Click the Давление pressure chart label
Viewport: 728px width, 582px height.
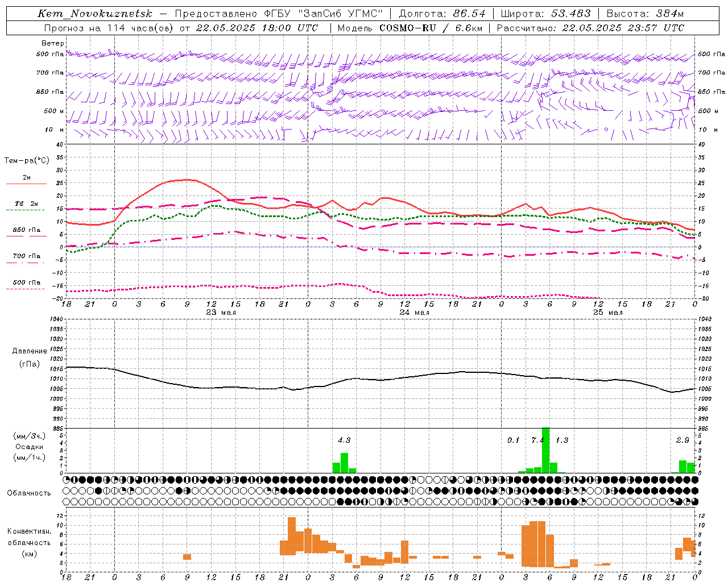[30, 351]
